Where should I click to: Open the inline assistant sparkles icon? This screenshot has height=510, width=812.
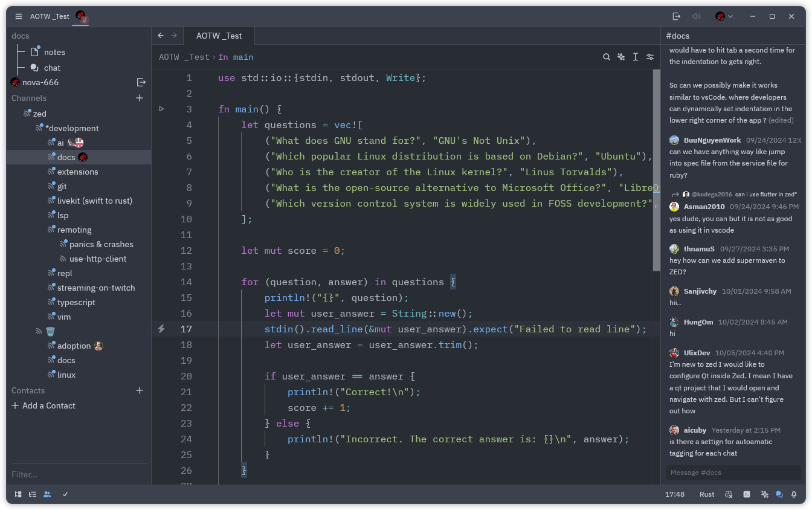(x=621, y=56)
